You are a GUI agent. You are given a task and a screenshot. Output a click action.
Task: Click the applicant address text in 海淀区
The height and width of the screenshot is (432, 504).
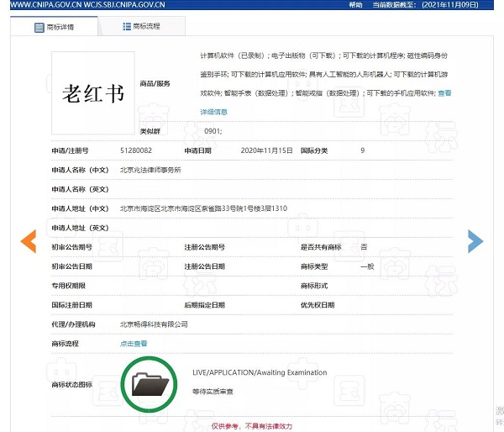203,208
